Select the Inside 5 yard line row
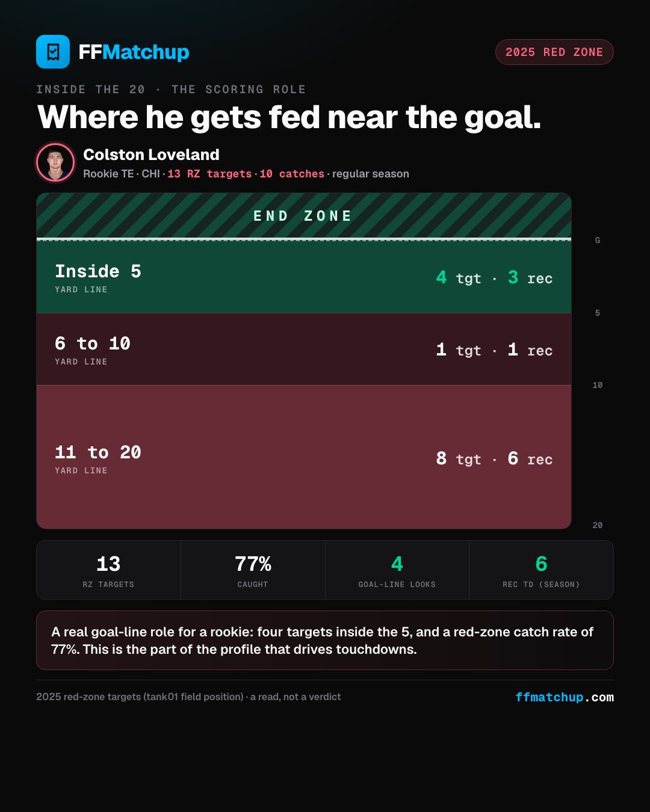Viewport: 650px width, 812px height. (x=304, y=277)
